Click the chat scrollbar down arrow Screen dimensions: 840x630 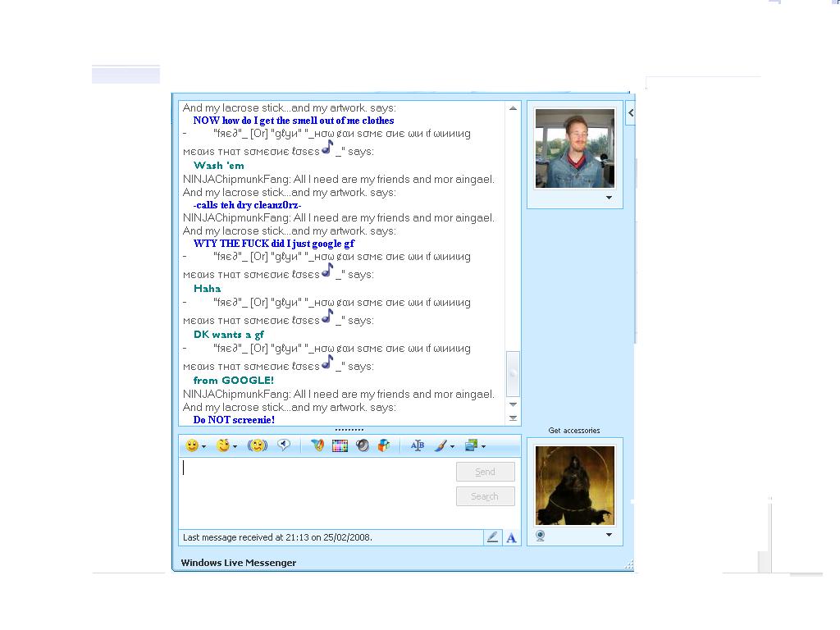click(513, 404)
